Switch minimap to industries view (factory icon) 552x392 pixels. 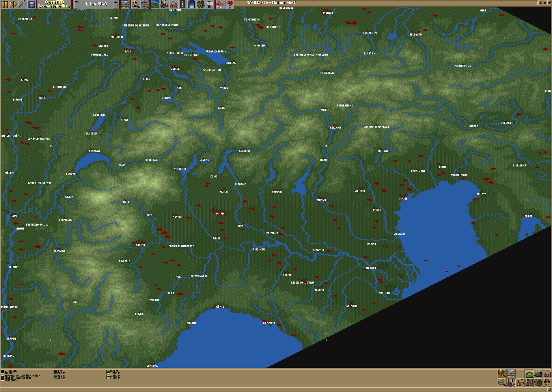[547, 373]
